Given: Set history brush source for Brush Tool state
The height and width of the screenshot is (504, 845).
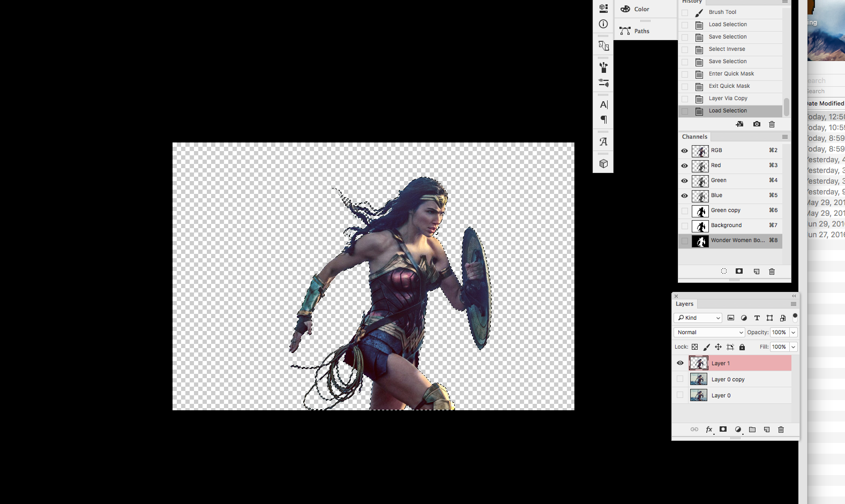Looking at the screenshot, I should click(x=685, y=12).
